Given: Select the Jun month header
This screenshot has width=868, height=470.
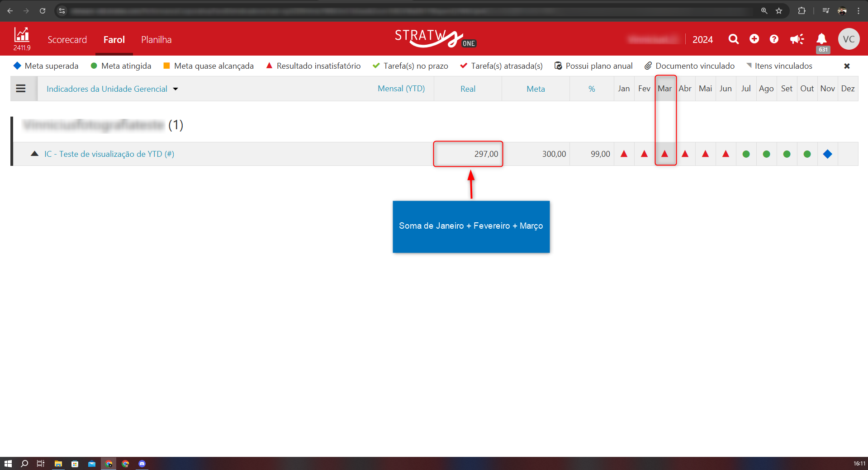Looking at the screenshot, I should (726, 89).
